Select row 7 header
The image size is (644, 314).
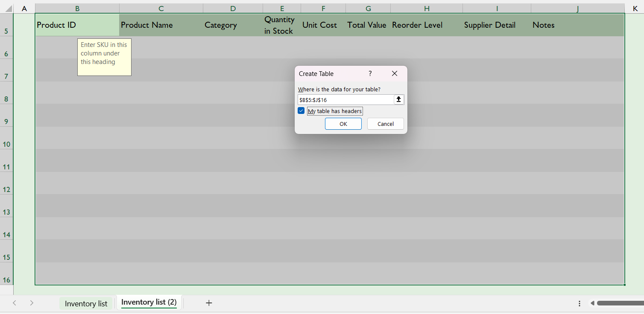click(6, 70)
